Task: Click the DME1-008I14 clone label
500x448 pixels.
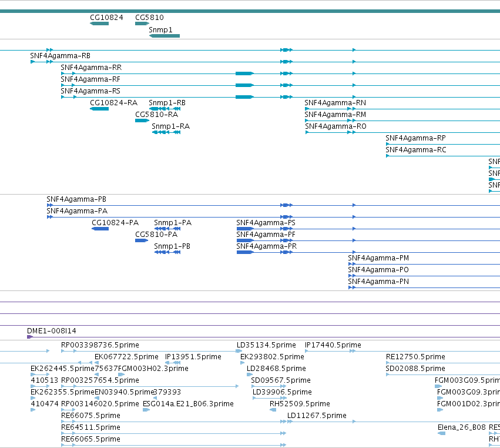Action: click(x=52, y=331)
